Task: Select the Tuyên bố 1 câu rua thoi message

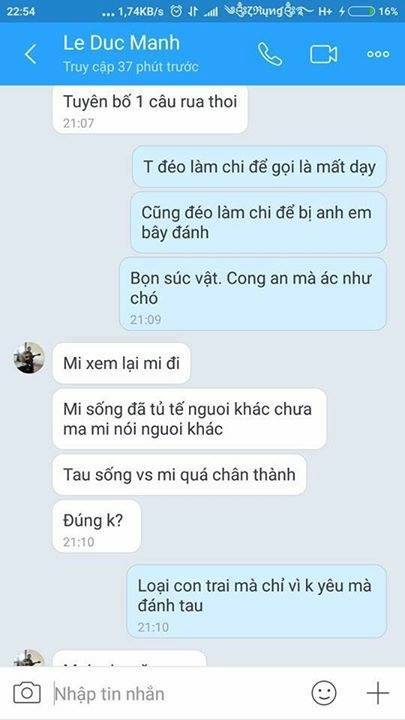Action: pos(150,109)
